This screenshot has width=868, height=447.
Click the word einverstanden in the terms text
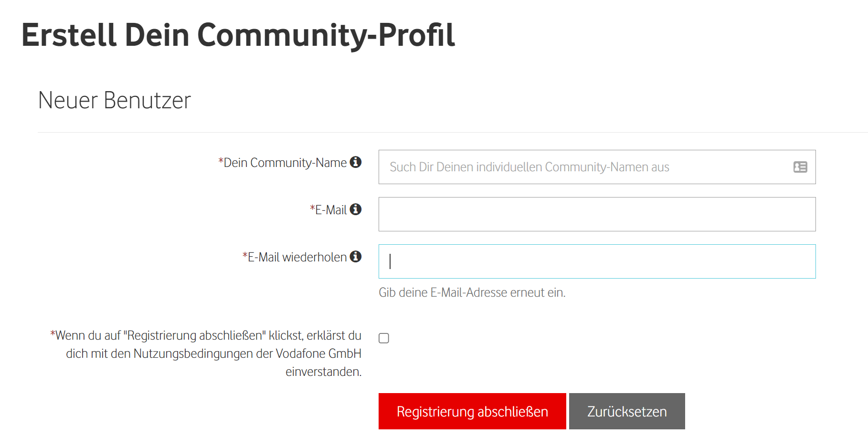pos(323,372)
